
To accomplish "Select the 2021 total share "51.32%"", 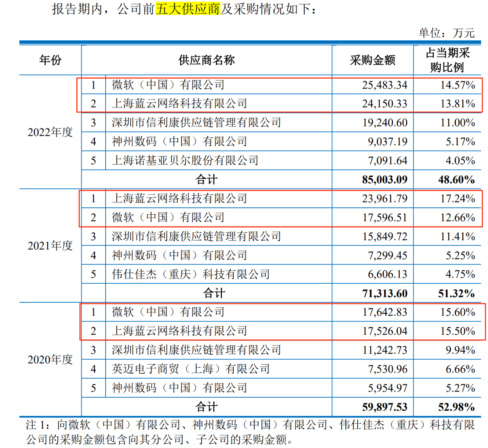I will click(456, 293).
